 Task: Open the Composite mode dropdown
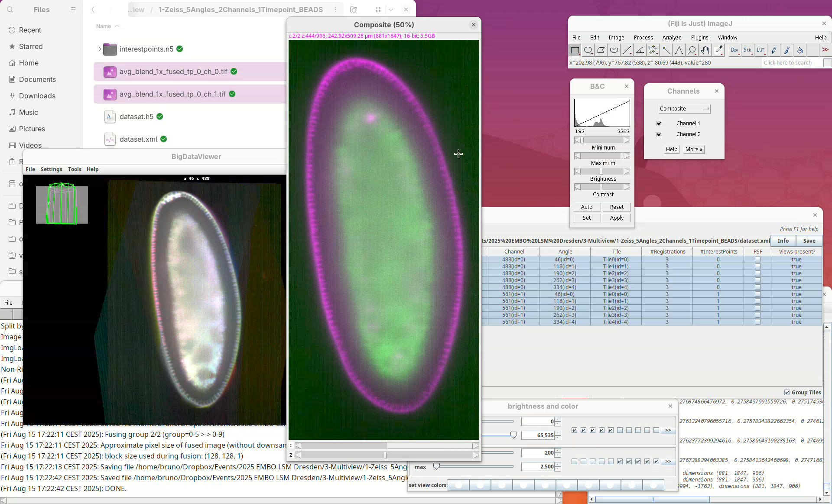684,109
